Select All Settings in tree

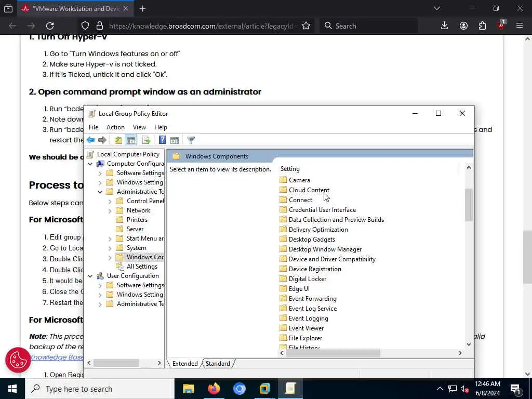pyautogui.click(x=142, y=267)
